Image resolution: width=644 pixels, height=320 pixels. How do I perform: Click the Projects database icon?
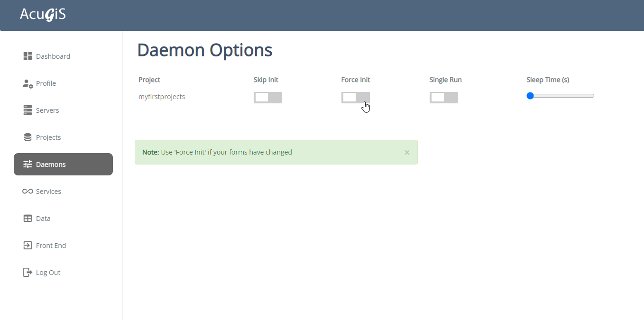[x=28, y=137]
